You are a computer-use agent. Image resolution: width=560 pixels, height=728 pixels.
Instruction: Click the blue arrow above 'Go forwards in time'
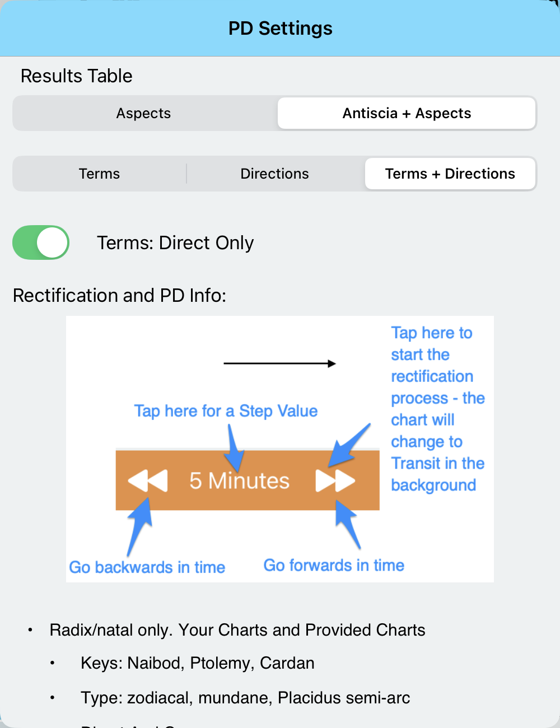pyautogui.click(x=347, y=524)
